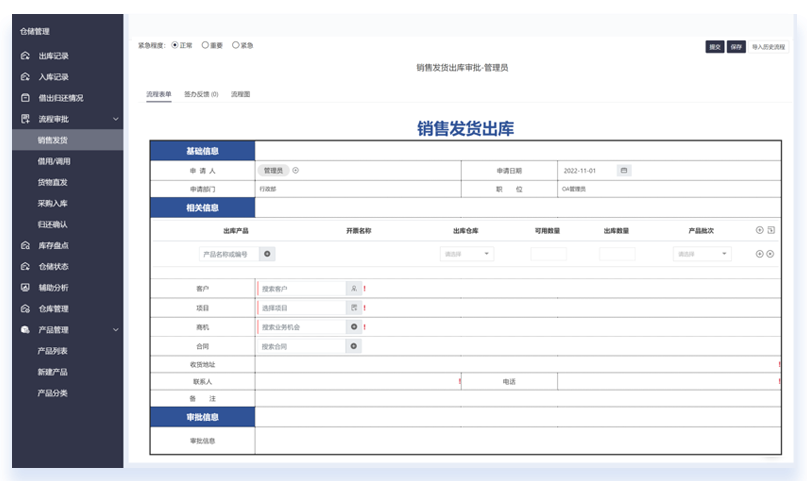This screenshot has height=481, width=807.
Task: Open the 产品批次 dropdown
Action: 701,254
